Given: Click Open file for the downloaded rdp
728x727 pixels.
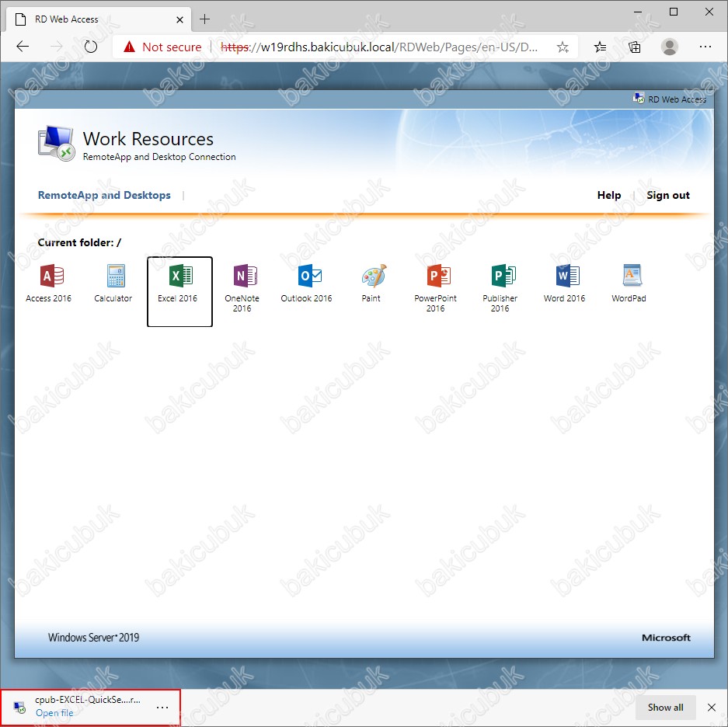Looking at the screenshot, I should [x=54, y=712].
